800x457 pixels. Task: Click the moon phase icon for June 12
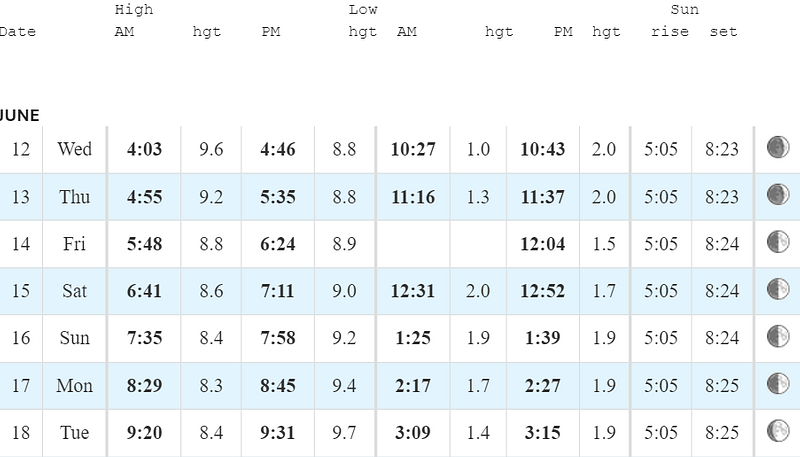[x=778, y=147]
